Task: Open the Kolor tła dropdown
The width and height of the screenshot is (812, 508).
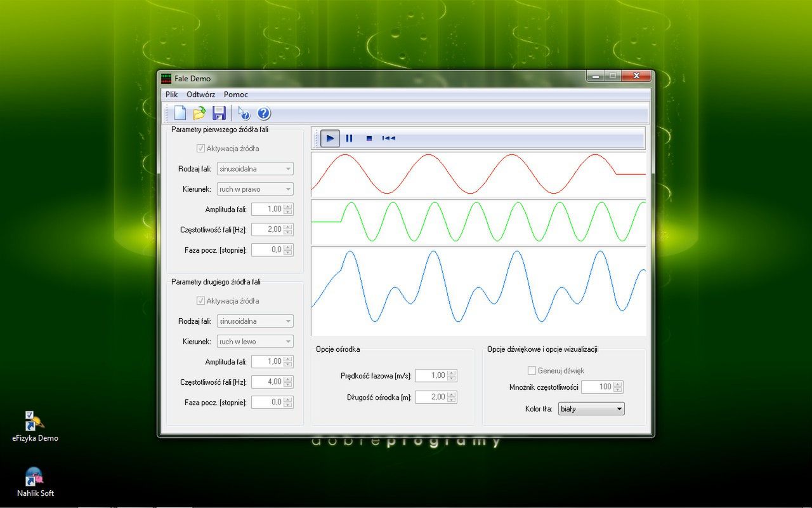Action: [591, 409]
